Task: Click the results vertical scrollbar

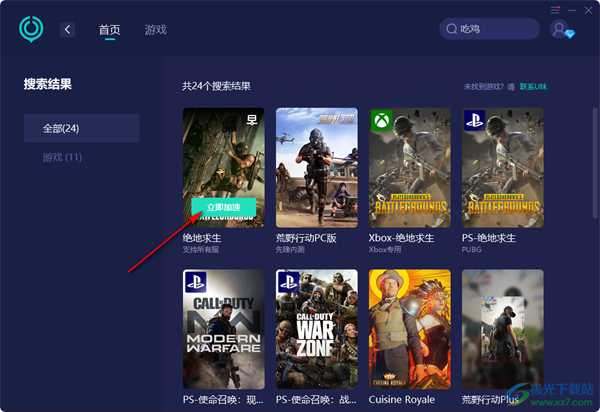Action: 595,164
